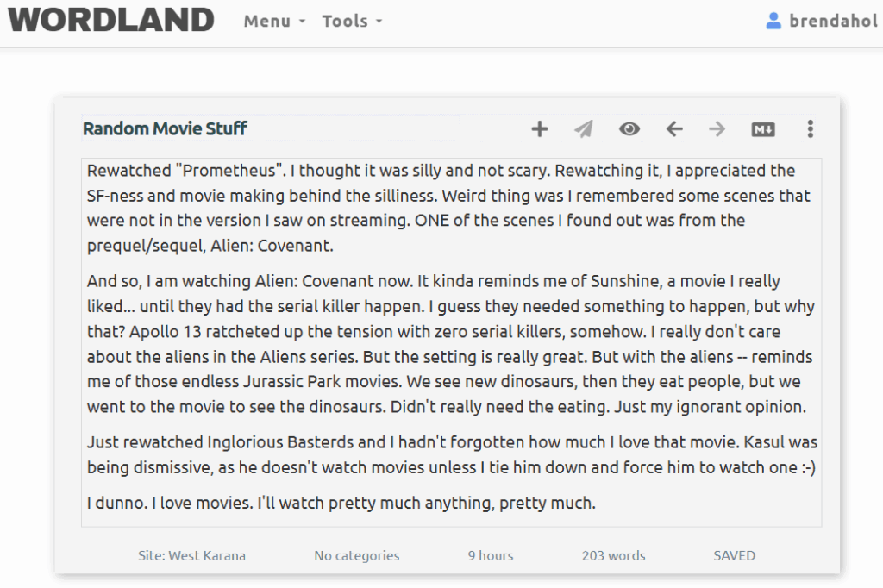This screenshot has width=883, height=588.
Task: Click the 203 words counter
Action: point(613,556)
